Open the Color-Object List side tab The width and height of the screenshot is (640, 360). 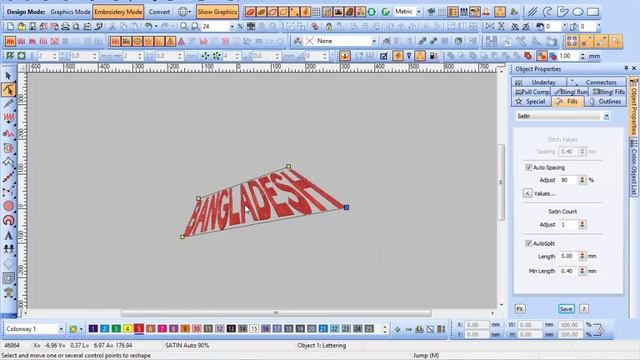633,167
